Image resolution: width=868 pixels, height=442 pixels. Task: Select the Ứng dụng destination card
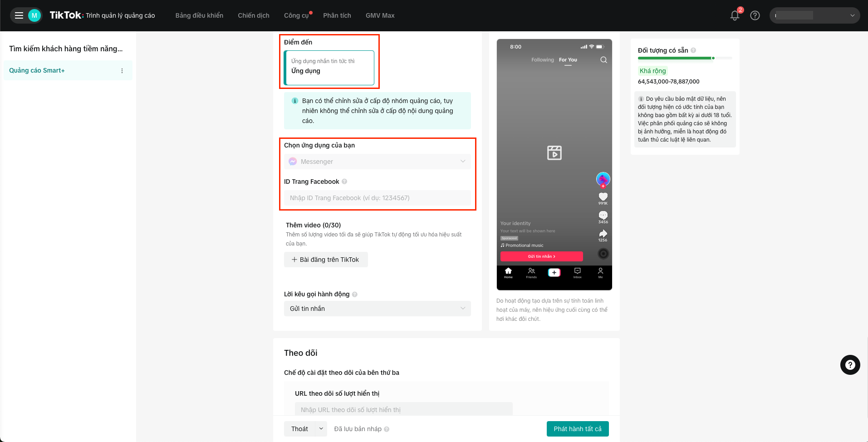coord(329,68)
